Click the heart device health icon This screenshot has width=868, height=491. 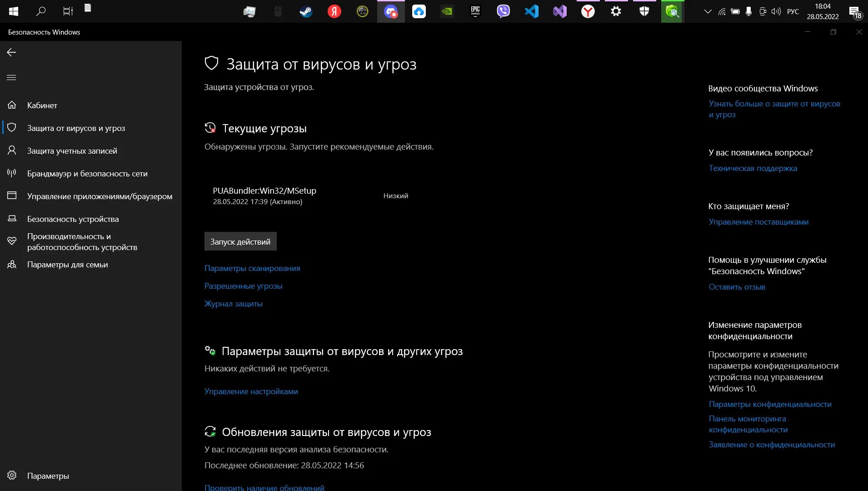(12, 241)
